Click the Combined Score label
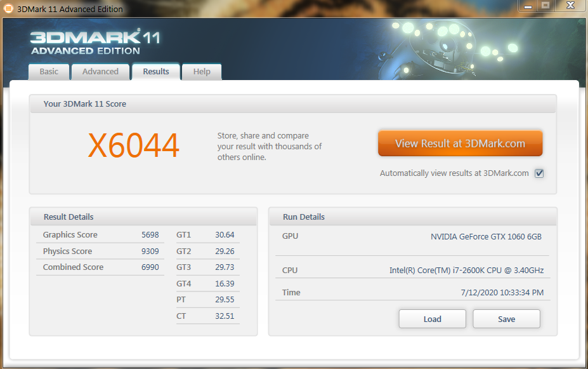This screenshot has width=588, height=369. [73, 267]
